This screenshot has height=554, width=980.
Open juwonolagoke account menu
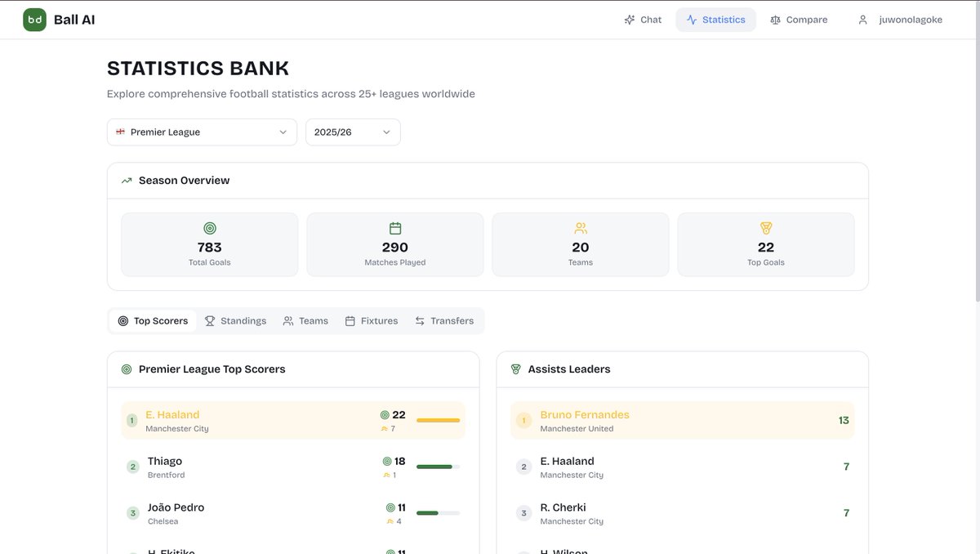coord(900,20)
